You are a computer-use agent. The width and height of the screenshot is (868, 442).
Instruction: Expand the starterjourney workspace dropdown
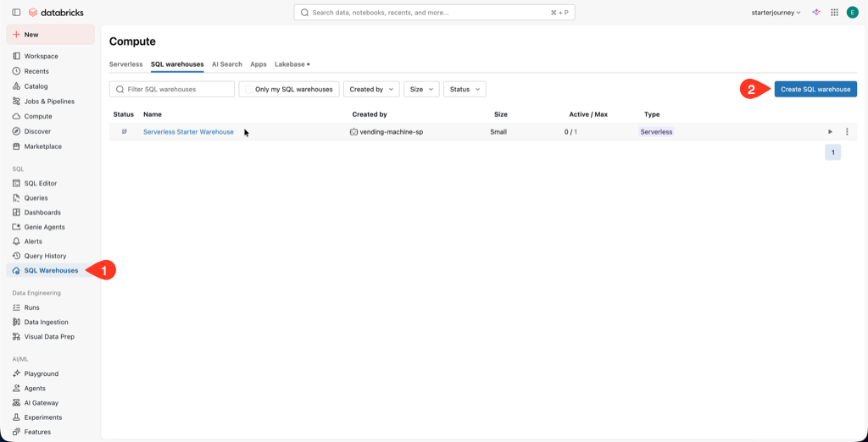[776, 12]
